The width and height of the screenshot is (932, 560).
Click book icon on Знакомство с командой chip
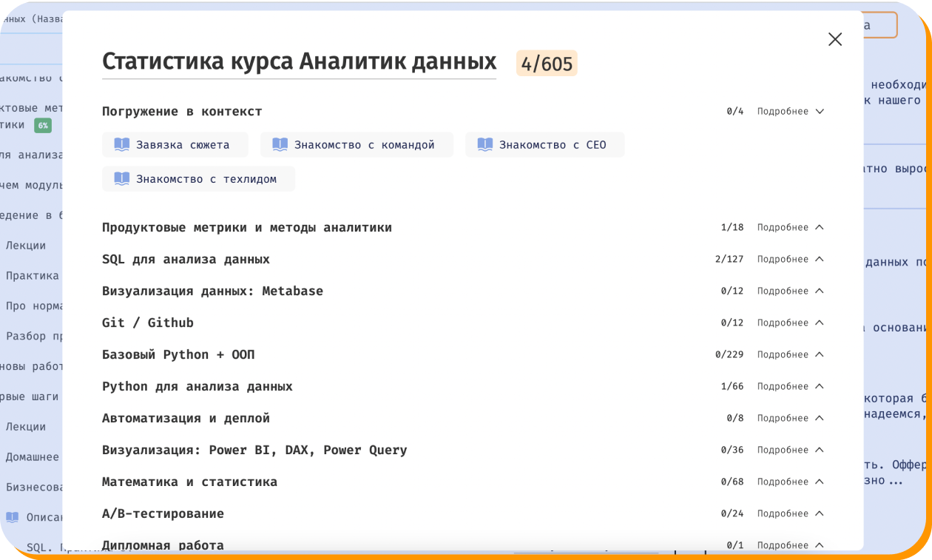coord(280,145)
